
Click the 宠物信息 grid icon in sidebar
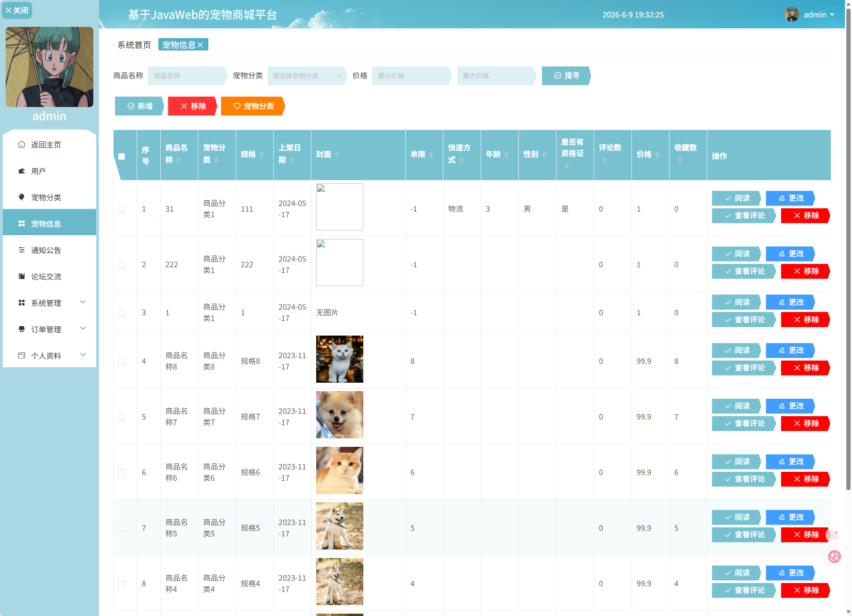22,223
